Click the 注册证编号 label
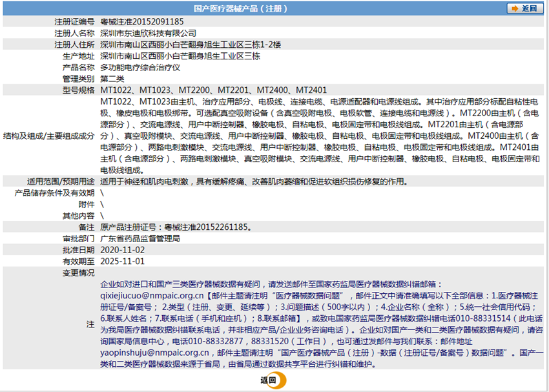Viewport: 549px width, 392px height. [x=74, y=22]
